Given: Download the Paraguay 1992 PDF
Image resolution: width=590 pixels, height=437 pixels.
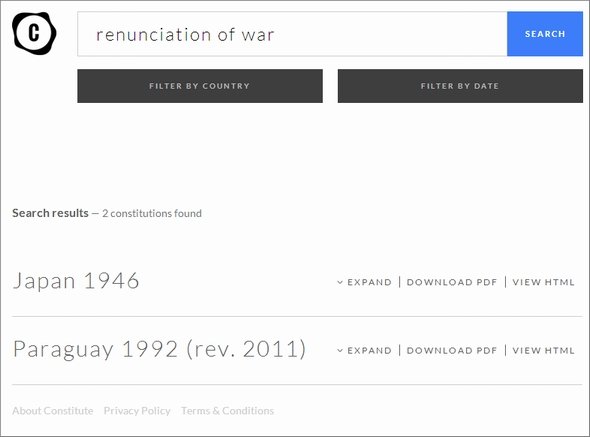Looking at the screenshot, I should 452,350.
